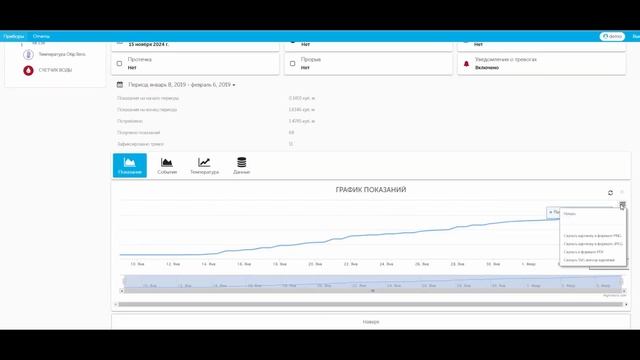Click the Потреблено statistics row label

(129, 121)
